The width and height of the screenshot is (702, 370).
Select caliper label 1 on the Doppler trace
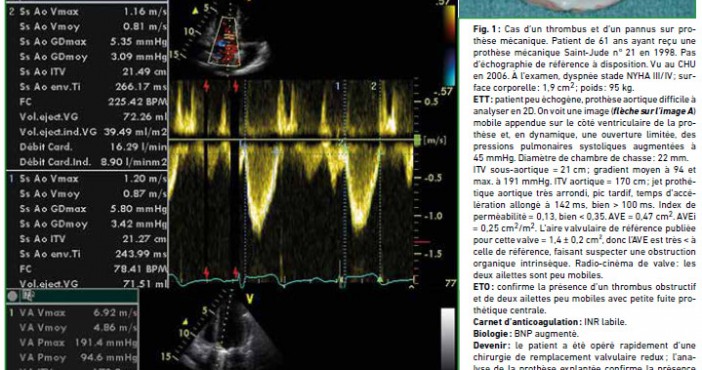click(338, 86)
